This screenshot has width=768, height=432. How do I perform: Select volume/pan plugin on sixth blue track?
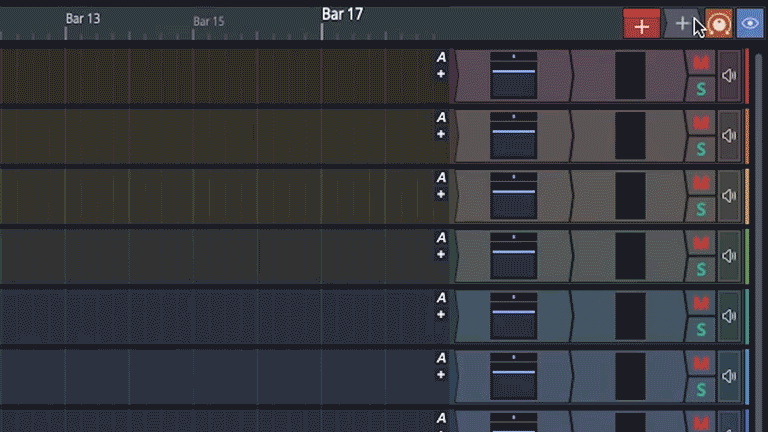(x=514, y=377)
